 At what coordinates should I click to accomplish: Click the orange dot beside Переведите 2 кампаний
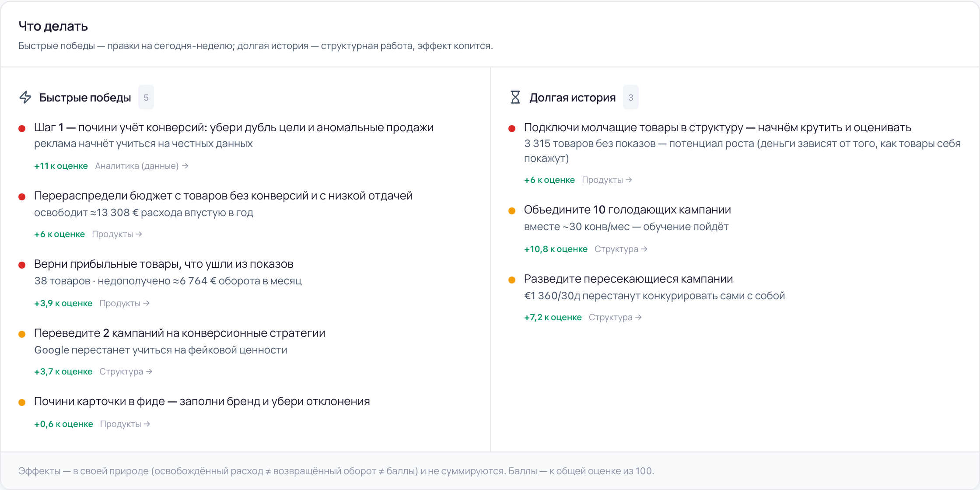pyautogui.click(x=22, y=334)
